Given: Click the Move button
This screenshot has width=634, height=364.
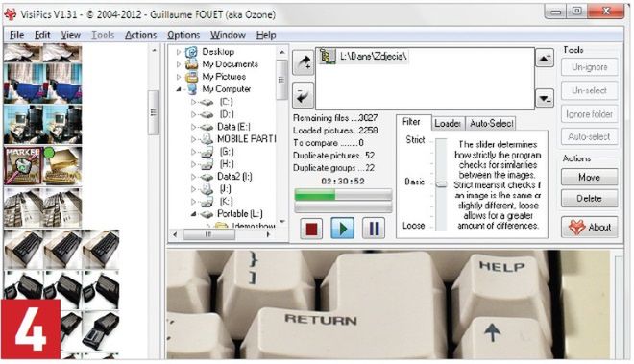Looking at the screenshot, I should [589, 177].
